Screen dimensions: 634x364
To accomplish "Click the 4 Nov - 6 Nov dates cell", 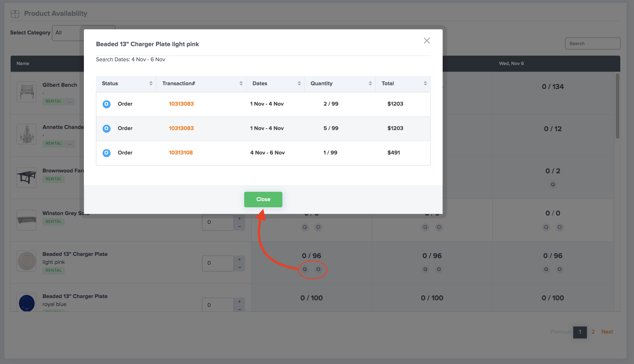I will pyautogui.click(x=267, y=152).
